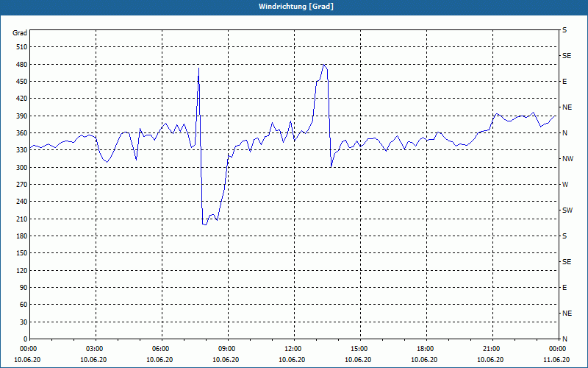The width and height of the screenshot is (588, 368).
Task: Select the 120 axis value
Action: [22, 270]
